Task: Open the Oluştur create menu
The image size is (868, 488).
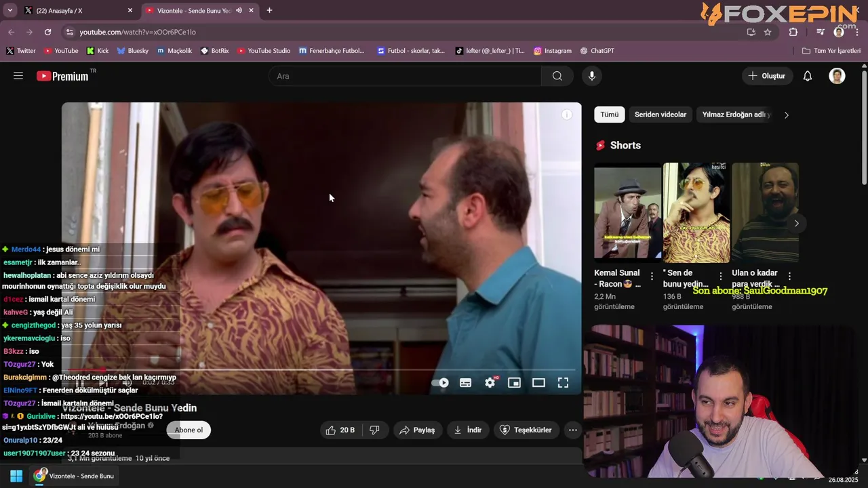Action: tap(767, 76)
